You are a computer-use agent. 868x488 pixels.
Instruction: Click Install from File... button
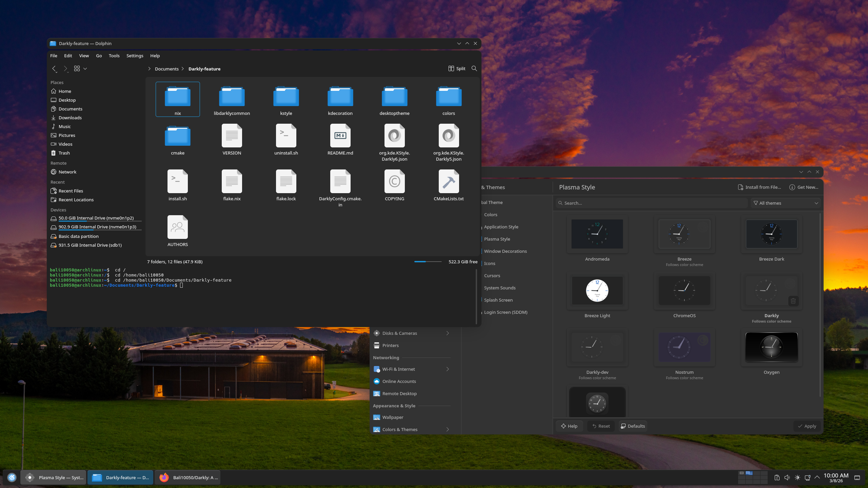(x=759, y=187)
